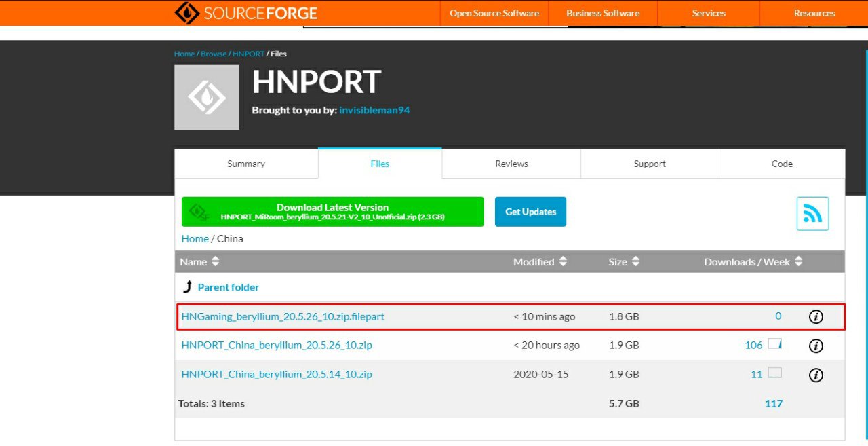Open the Support tab

click(x=650, y=164)
